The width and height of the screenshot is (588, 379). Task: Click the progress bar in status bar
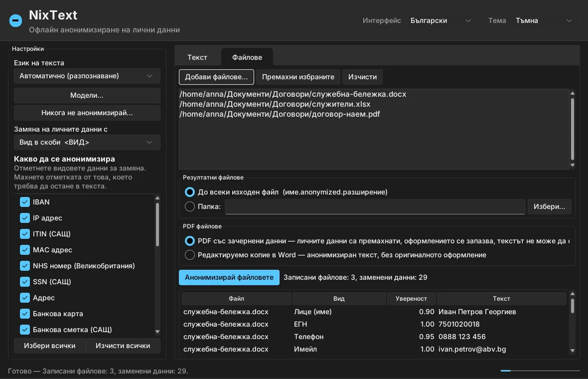(540, 371)
